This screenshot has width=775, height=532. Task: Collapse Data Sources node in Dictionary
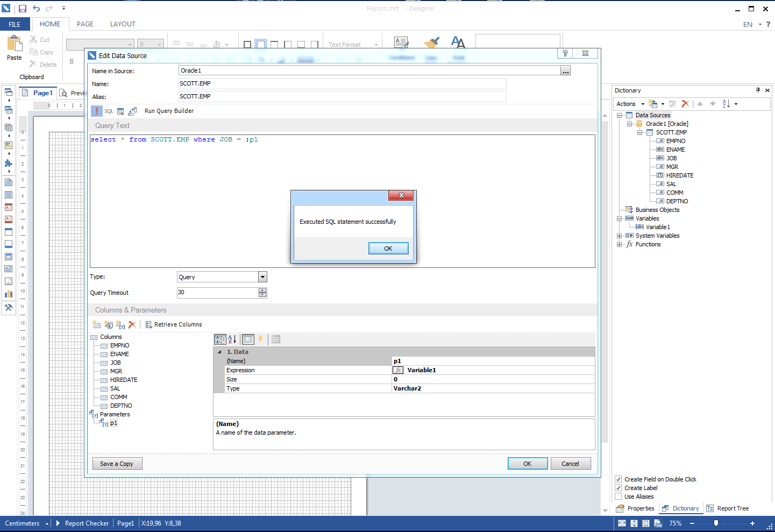(x=619, y=115)
